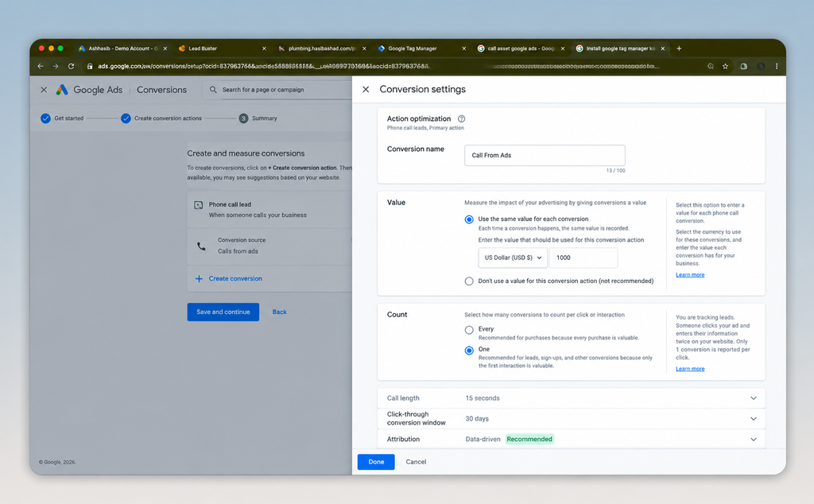
Task: Click Cancel in Conversion settings
Action: coord(416,462)
